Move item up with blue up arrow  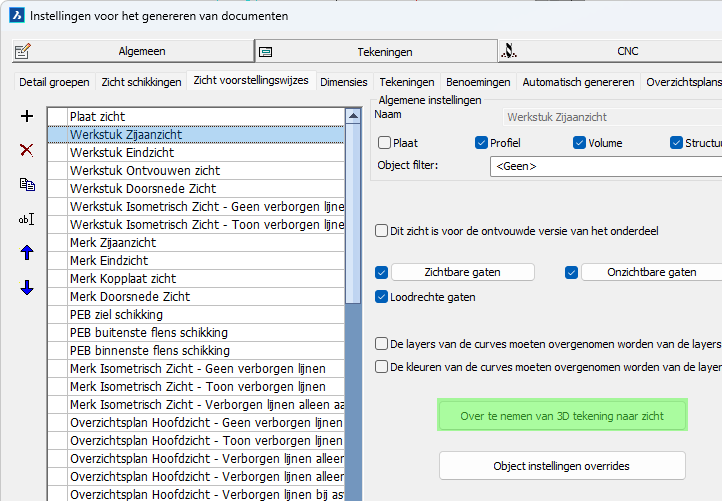coord(27,253)
